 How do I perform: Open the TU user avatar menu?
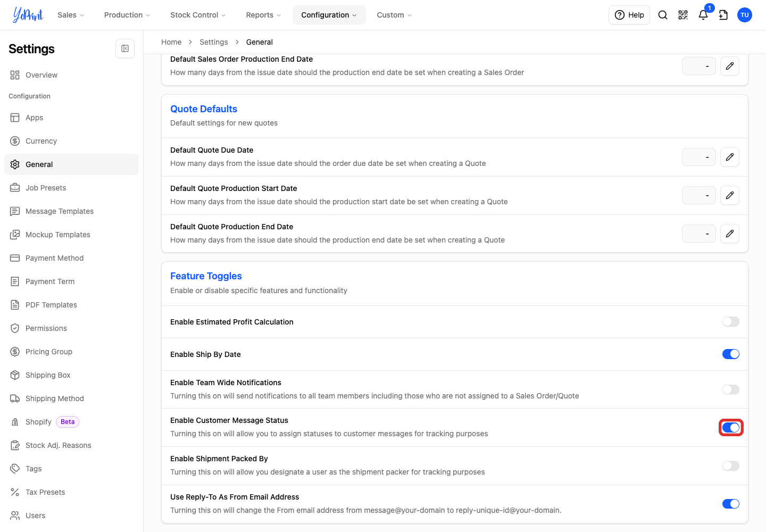click(x=745, y=15)
